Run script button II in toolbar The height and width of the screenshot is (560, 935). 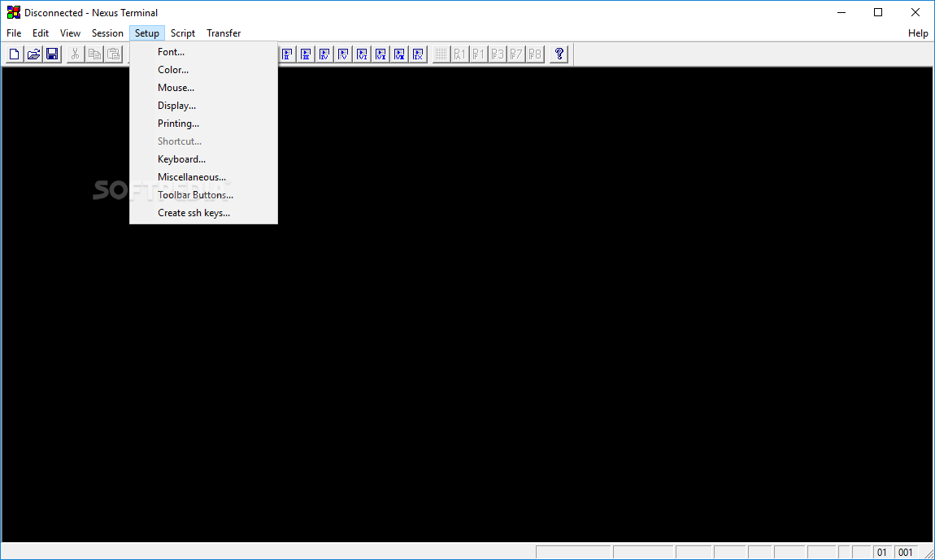tap(287, 54)
